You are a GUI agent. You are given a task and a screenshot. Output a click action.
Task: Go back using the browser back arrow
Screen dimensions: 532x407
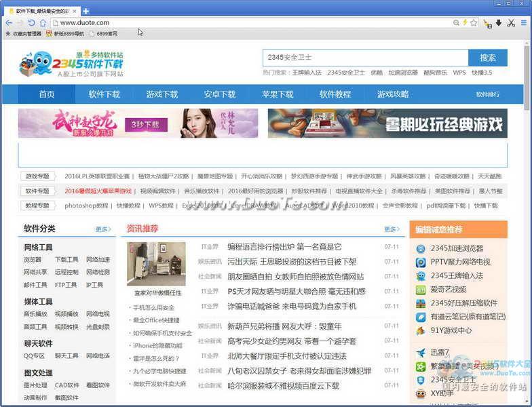click(x=9, y=23)
